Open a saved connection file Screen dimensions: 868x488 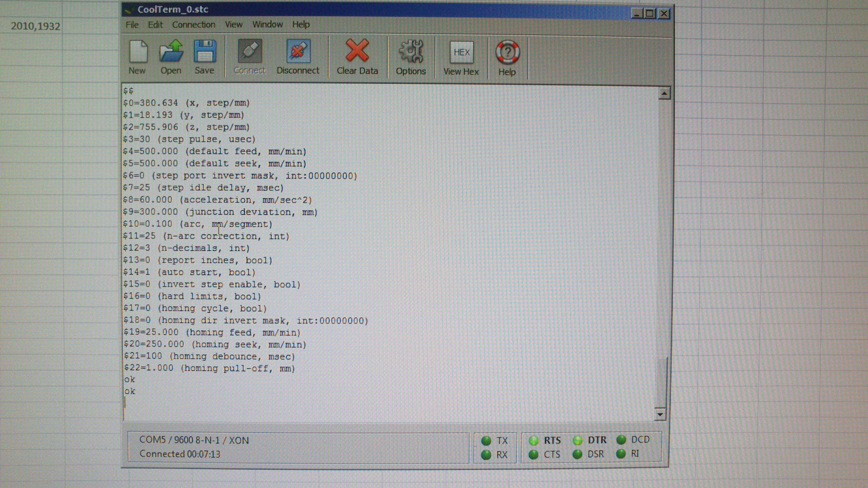click(171, 52)
